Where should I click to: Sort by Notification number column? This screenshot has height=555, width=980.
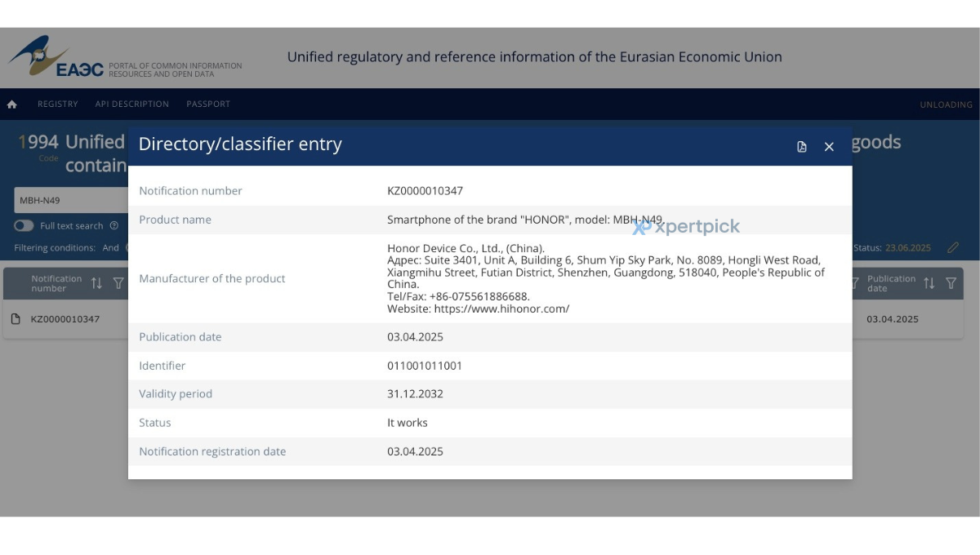[x=96, y=283]
